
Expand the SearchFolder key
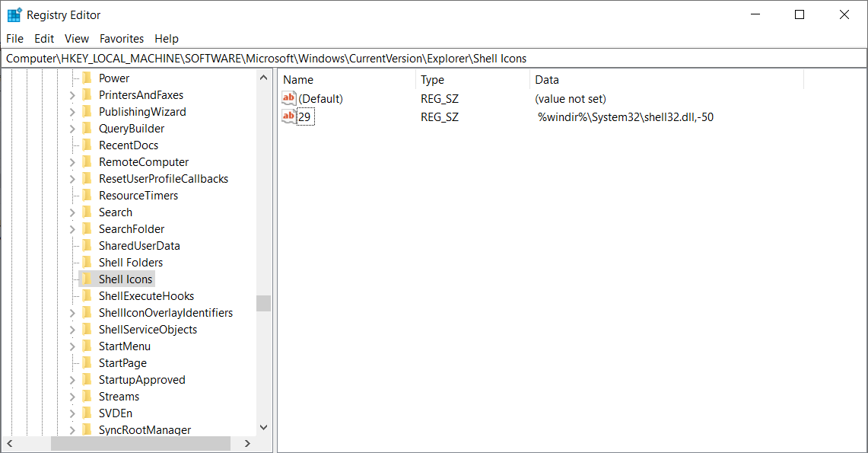72,229
